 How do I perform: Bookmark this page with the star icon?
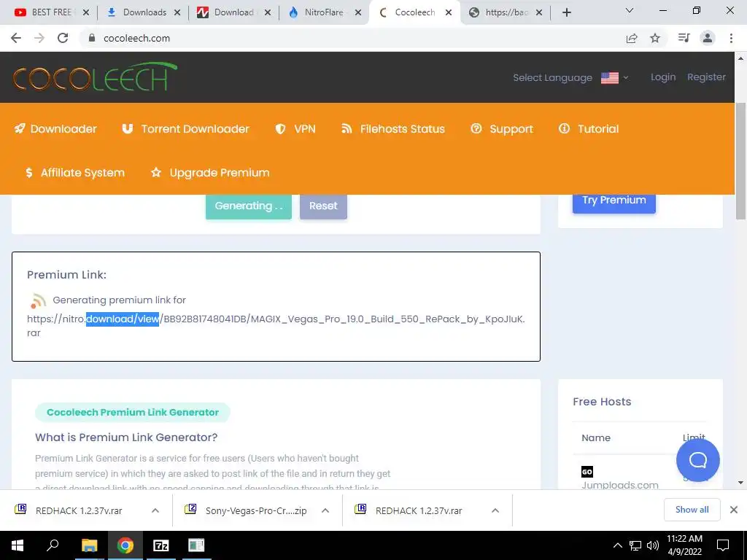tap(656, 38)
